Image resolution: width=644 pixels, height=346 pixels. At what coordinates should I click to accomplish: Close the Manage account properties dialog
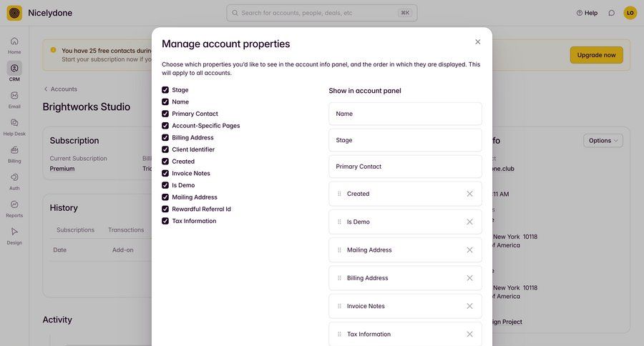478,42
